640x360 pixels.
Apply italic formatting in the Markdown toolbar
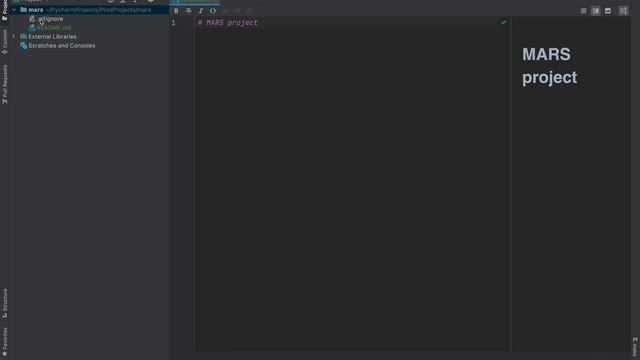coord(200,11)
